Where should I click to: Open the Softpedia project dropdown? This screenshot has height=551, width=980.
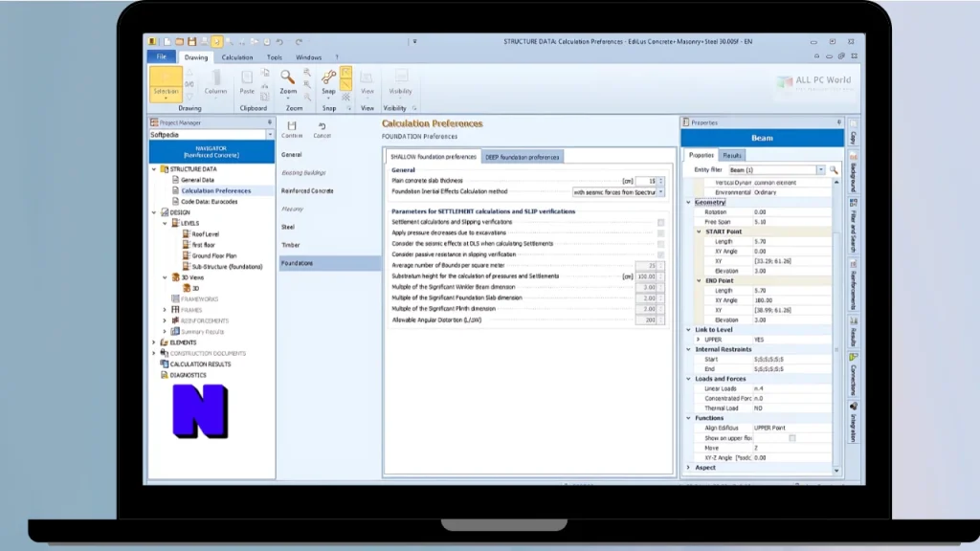[x=270, y=135]
